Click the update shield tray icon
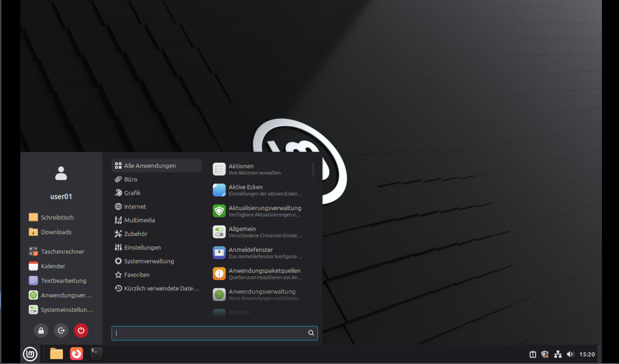 (x=545, y=354)
